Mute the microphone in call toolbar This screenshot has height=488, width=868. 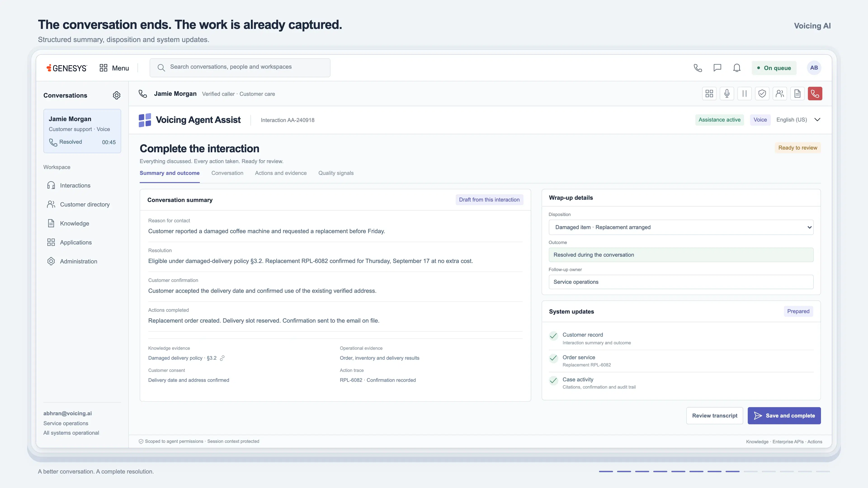[727, 94]
